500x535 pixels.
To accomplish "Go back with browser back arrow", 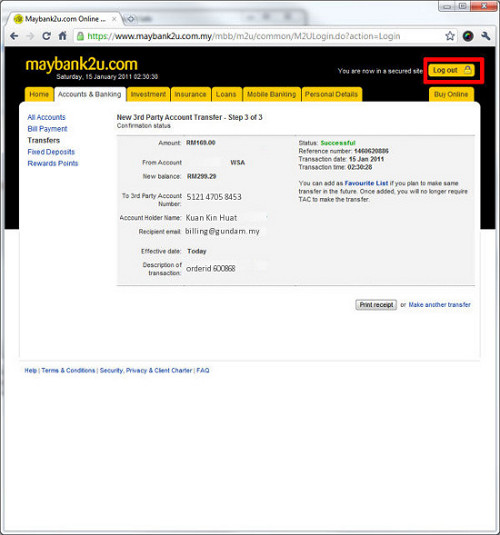I will [x=14, y=36].
